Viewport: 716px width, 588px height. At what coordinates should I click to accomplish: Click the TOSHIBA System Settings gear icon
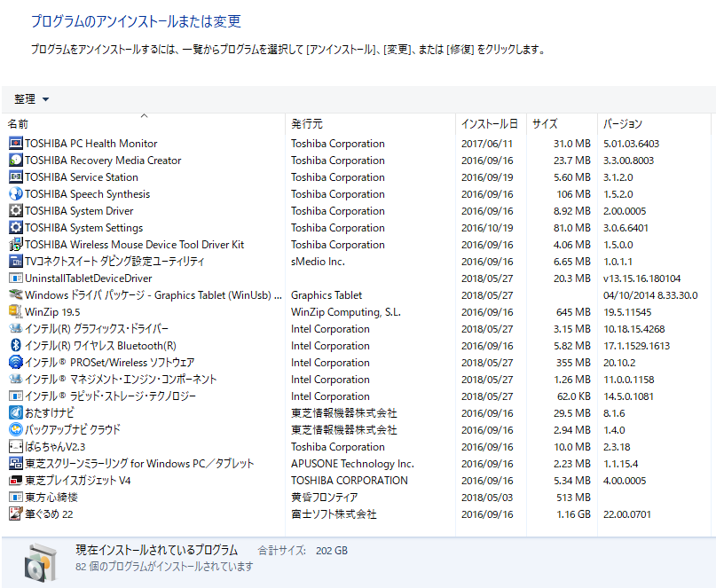click(x=15, y=228)
